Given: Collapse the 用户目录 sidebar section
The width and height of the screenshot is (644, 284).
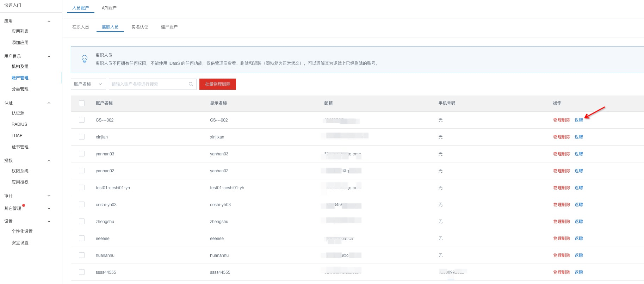Looking at the screenshot, I should click(49, 56).
